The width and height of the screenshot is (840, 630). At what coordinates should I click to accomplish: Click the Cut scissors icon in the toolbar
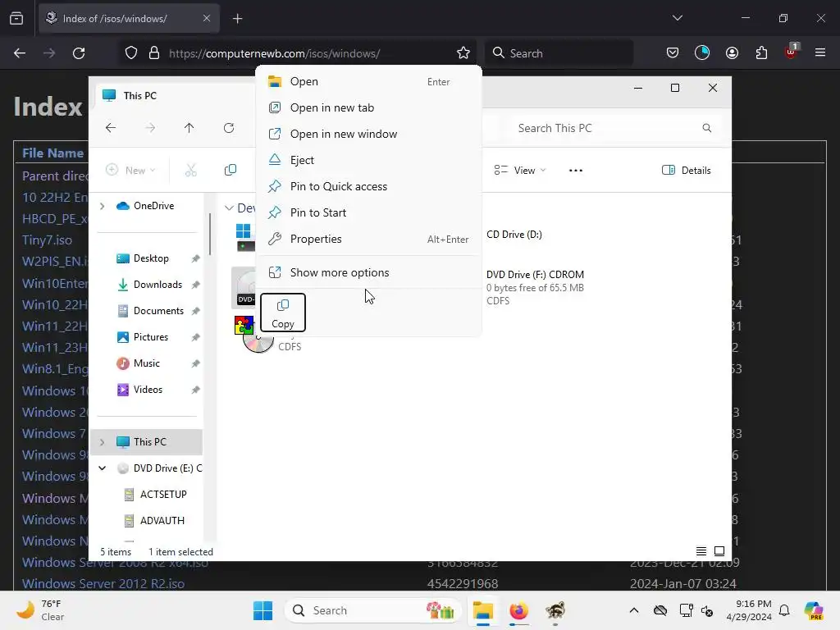point(191,171)
